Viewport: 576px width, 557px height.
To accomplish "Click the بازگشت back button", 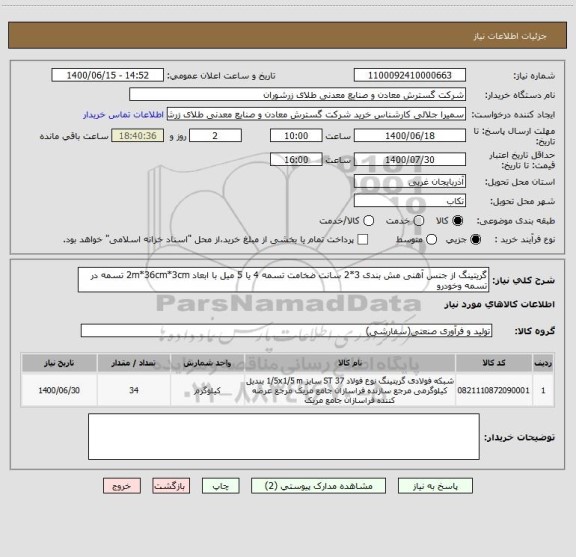I will [x=171, y=486].
